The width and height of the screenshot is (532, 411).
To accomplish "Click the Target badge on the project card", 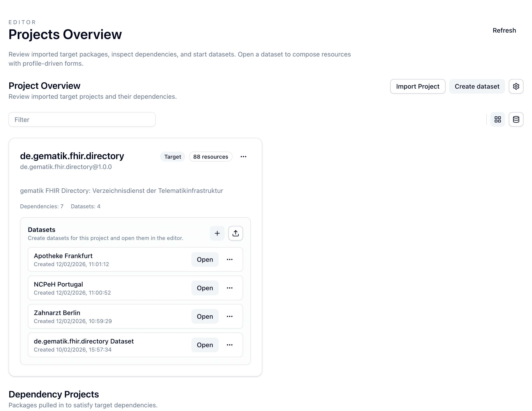I will tap(172, 156).
